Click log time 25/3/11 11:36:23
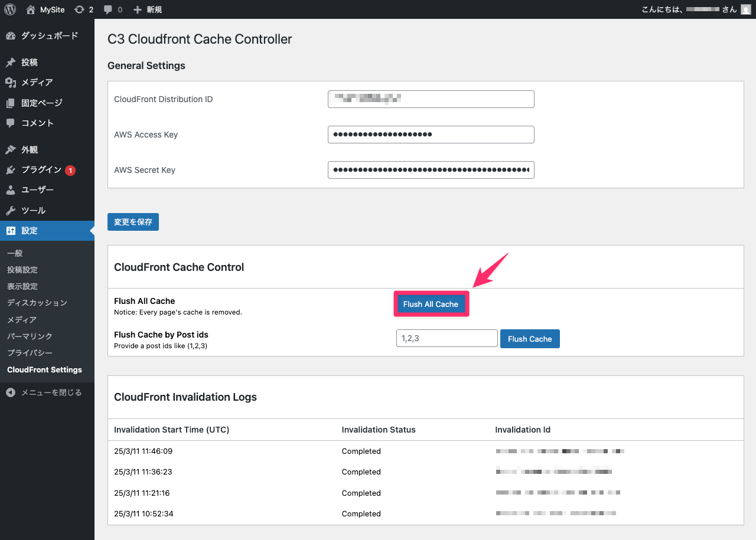Viewport: 756px width, 540px height. click(x=143, y=472)
